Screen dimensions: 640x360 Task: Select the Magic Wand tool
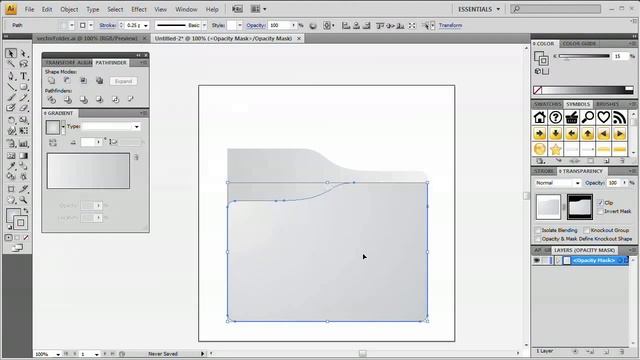(x=11, y=64)
